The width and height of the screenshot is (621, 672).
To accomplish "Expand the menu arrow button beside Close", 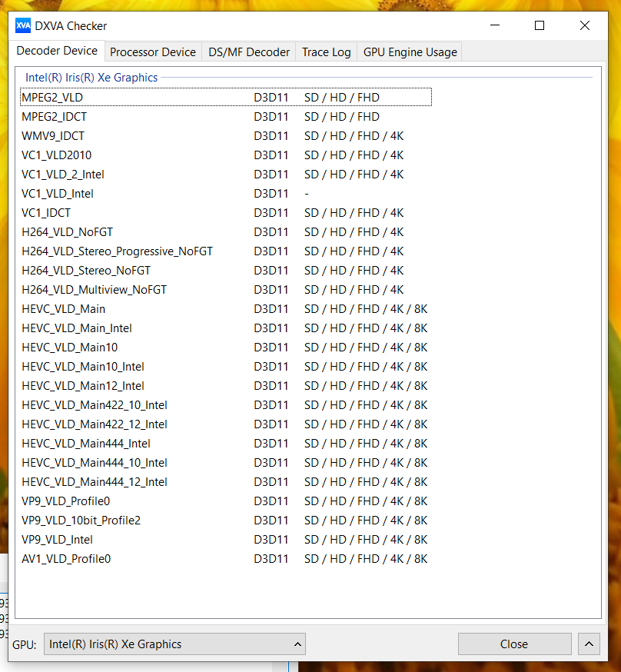I will (589, 644).
